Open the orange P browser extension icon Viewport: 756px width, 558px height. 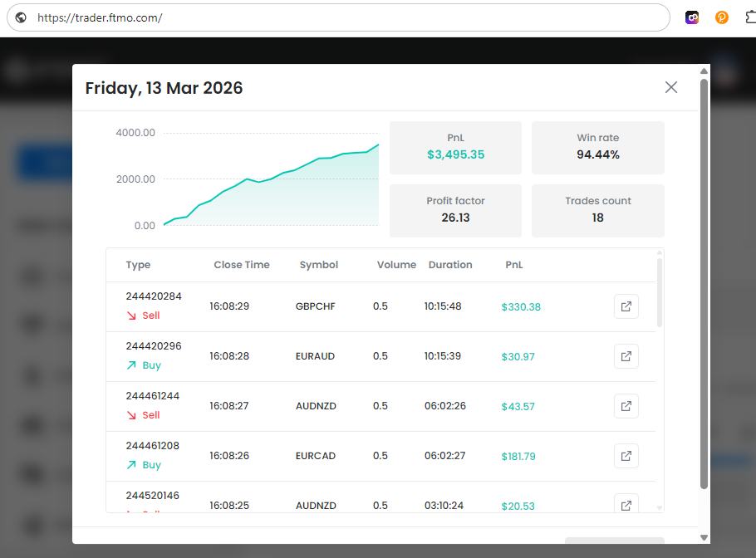coord(721,17)
